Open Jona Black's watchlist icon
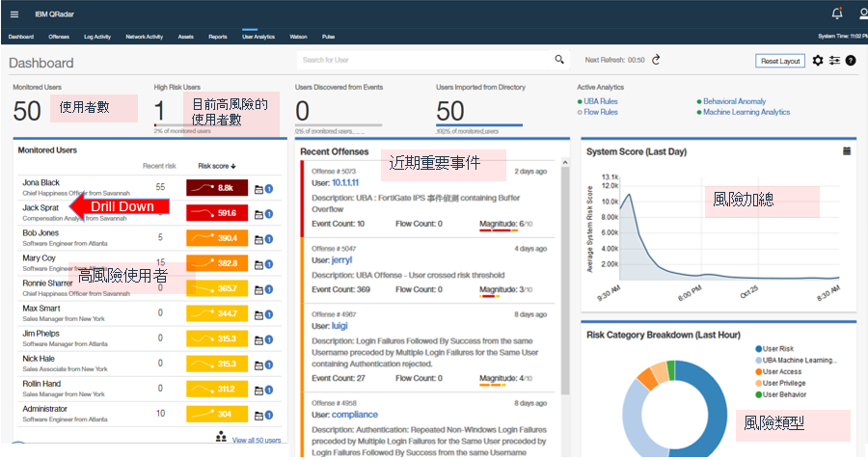Screen dimensions: 868x460 258,189
